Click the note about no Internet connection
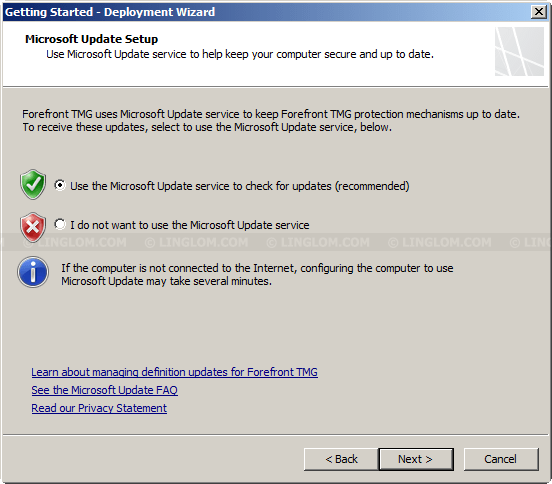The height and width of the screenshot is (484, 552). (x=257, y=275)
